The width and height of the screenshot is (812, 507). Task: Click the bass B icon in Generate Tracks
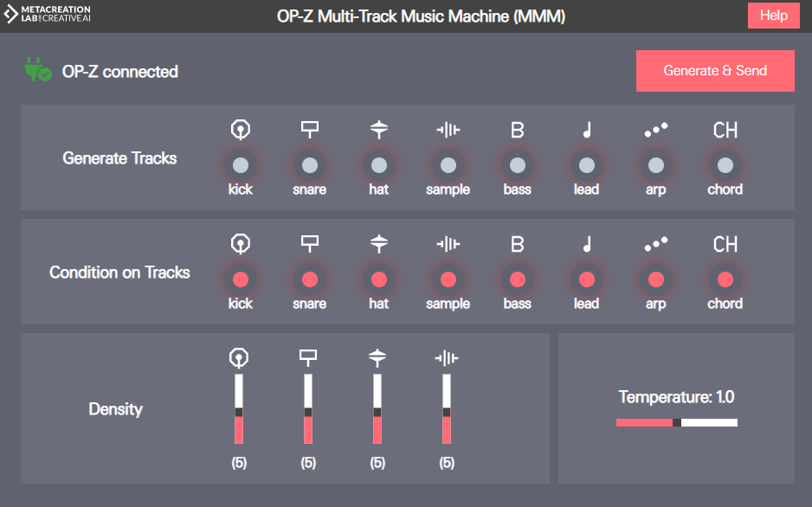(518, 130)
